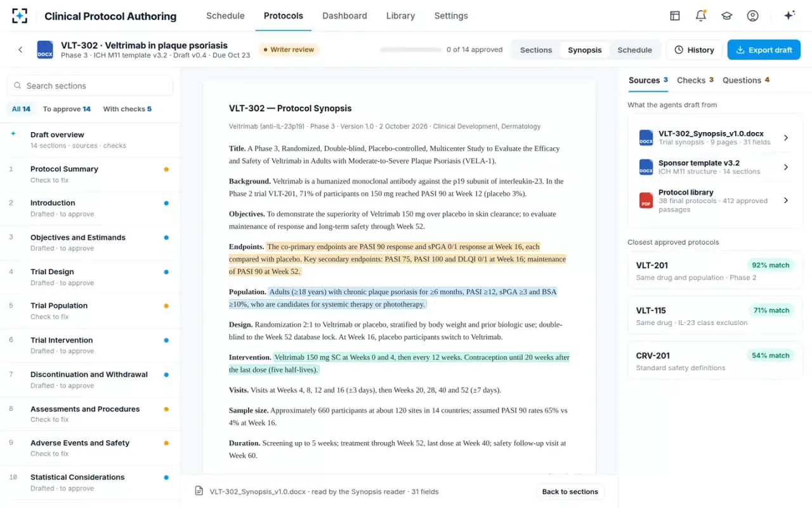Filter by To approve 14
This screenshot has width=812, height=508.
coord(67,109)
